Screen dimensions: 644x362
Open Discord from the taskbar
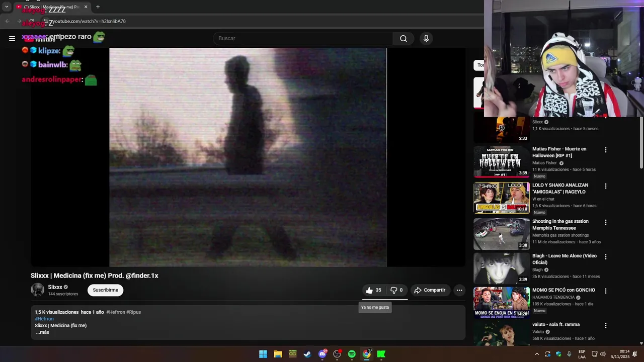323,354
